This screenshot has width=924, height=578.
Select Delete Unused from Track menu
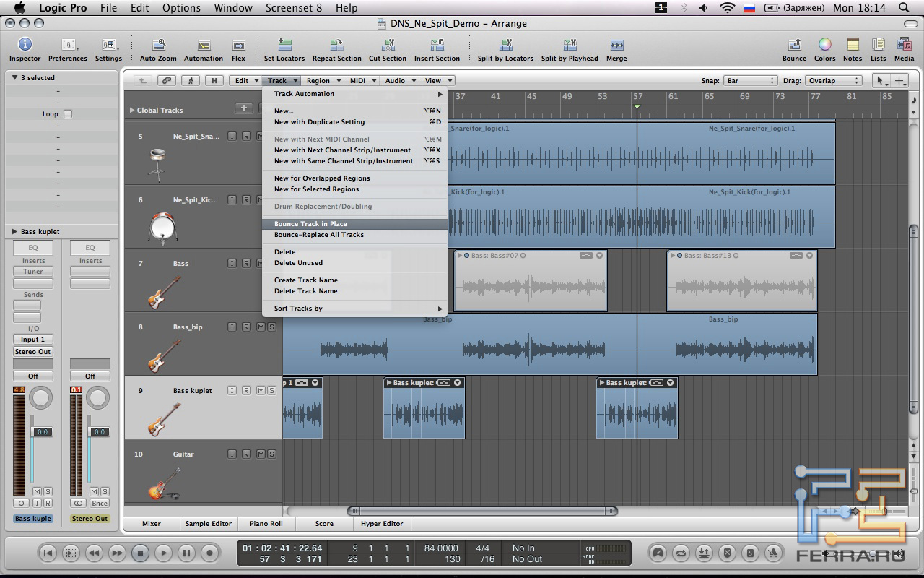click(x=298, y=263)
